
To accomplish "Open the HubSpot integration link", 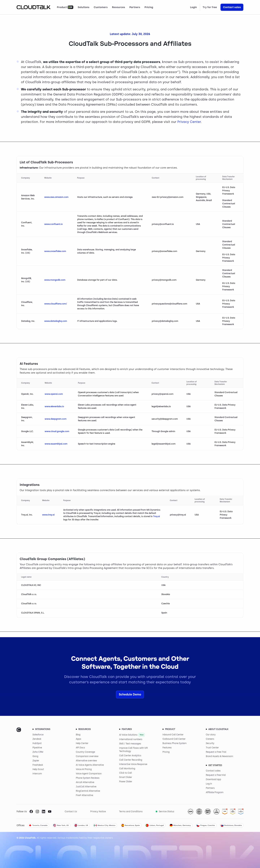I will (37, 743).
